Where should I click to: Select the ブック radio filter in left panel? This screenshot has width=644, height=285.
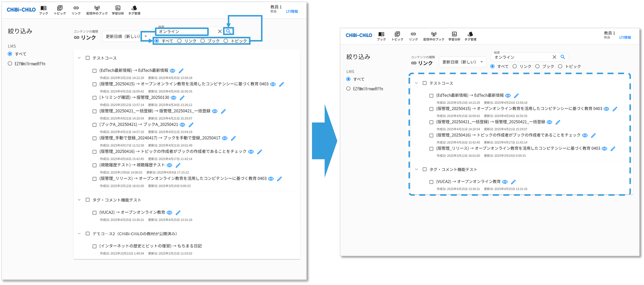click(x=202, y=41)
